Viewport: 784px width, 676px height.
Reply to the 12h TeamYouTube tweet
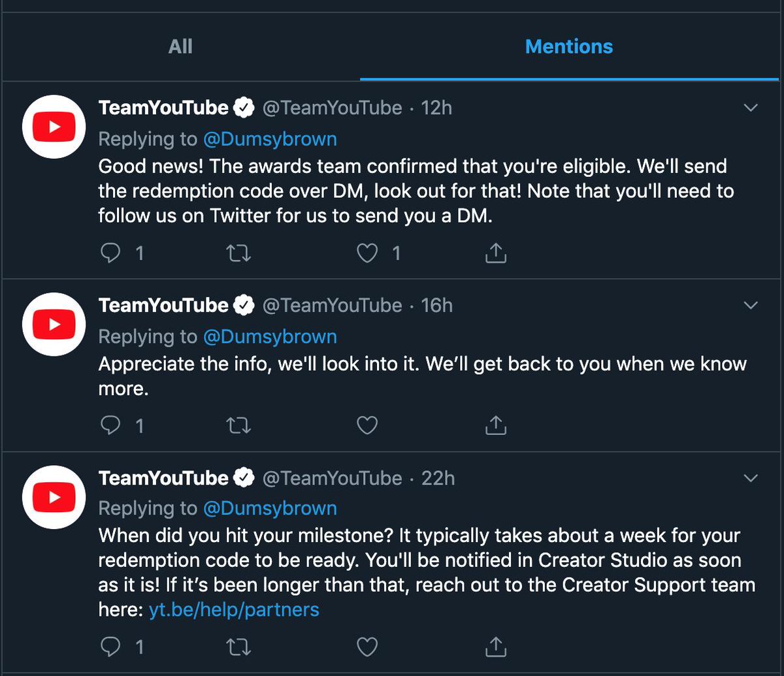point(111,253)
